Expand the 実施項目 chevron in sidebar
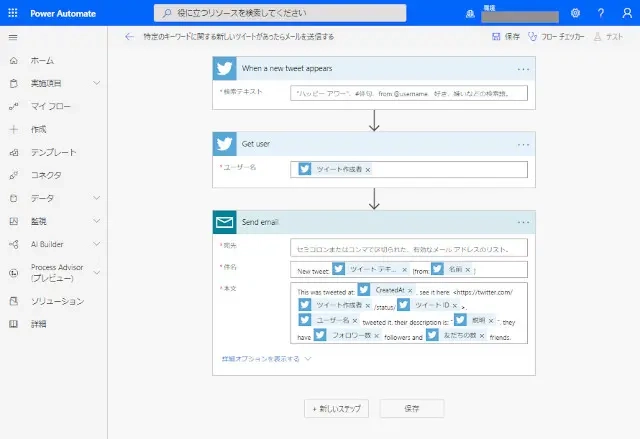 [97, 83]
